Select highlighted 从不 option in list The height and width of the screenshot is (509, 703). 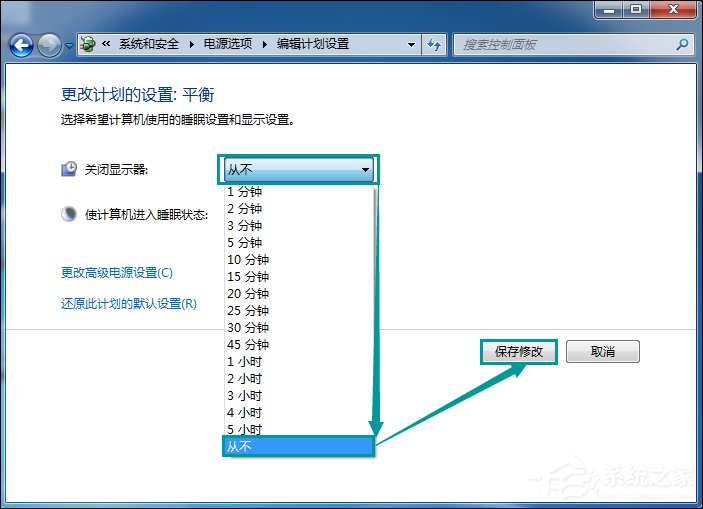[x=299, y=446]
